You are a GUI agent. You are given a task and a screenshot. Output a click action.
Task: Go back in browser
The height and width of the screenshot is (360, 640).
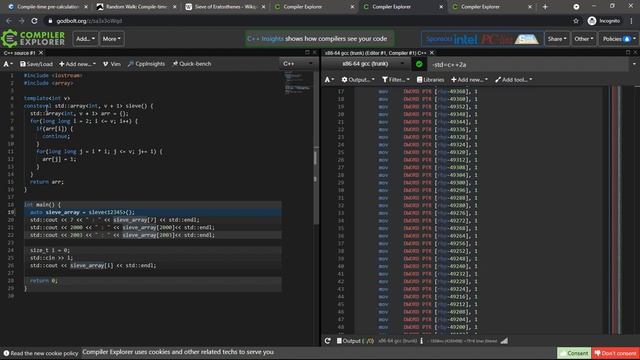pyautogui.click(x=9, y=21)
